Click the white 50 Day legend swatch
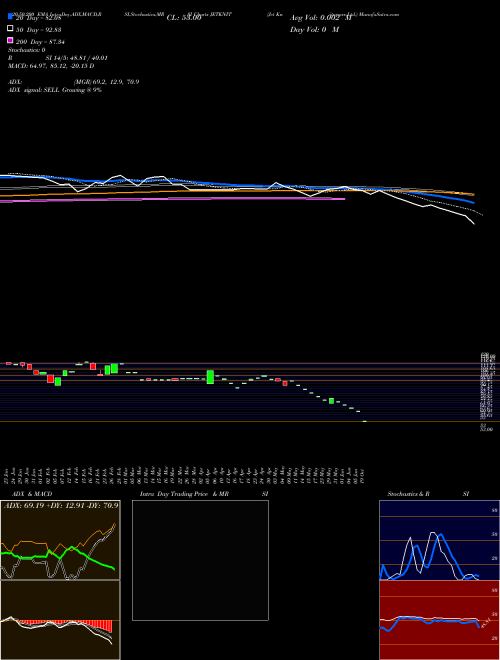Screen dimensions: 500x660 [x=10, y=29]
